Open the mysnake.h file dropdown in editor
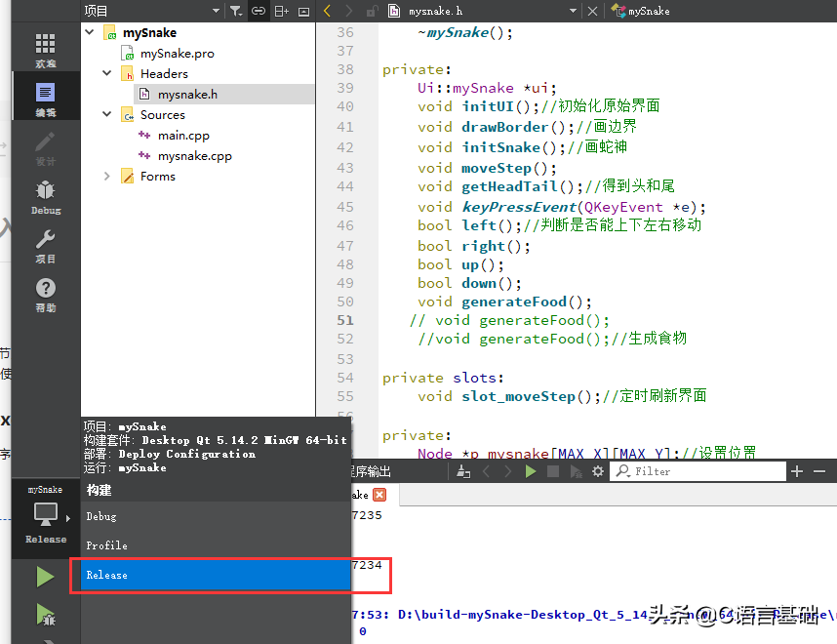The width and height of the screenshot is (837, 644). (x=573, y=11)
